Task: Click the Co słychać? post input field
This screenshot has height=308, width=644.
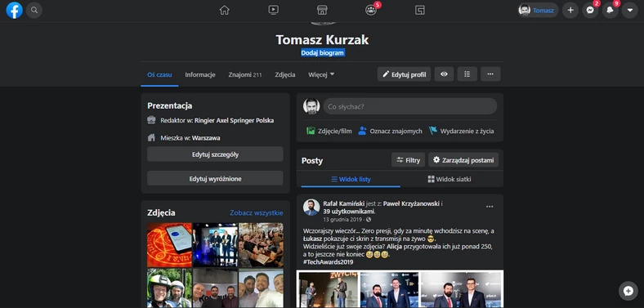Action: click(x=410, y=106)
